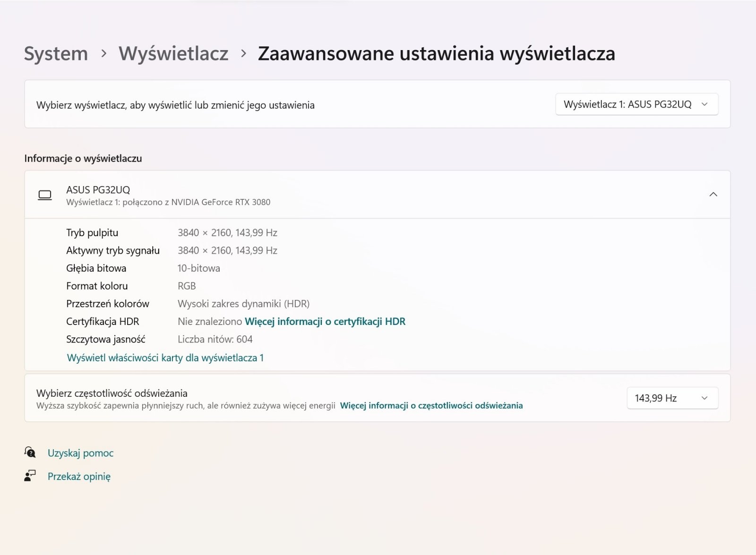Click the Wybierz wyświetlacz instruction text
756x555 pixels.
[175, 105]
